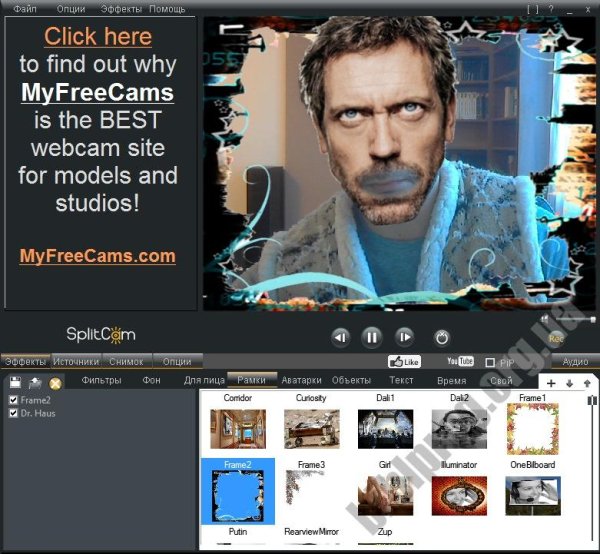Open the Время effects category
The image size is (600, 554).
452,381
